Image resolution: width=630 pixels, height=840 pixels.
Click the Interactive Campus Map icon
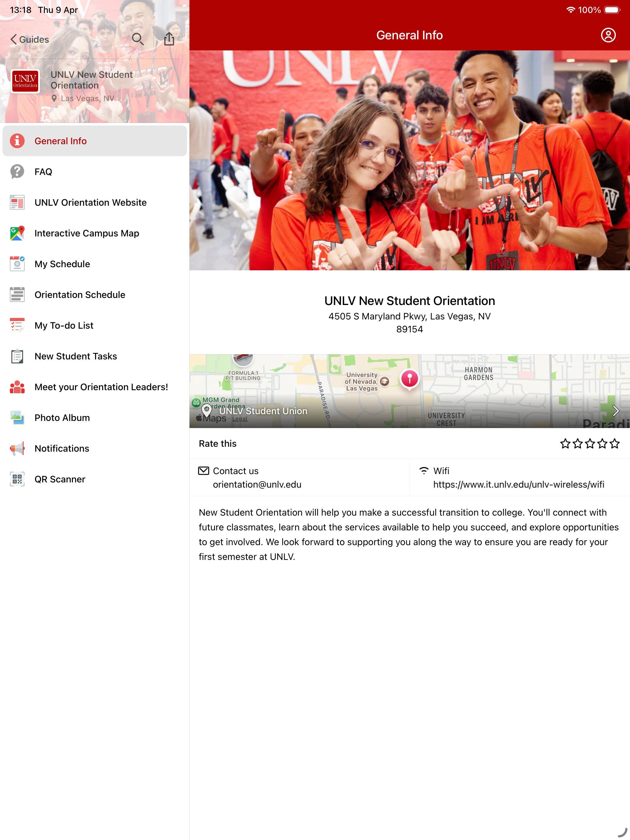(17, 233)
